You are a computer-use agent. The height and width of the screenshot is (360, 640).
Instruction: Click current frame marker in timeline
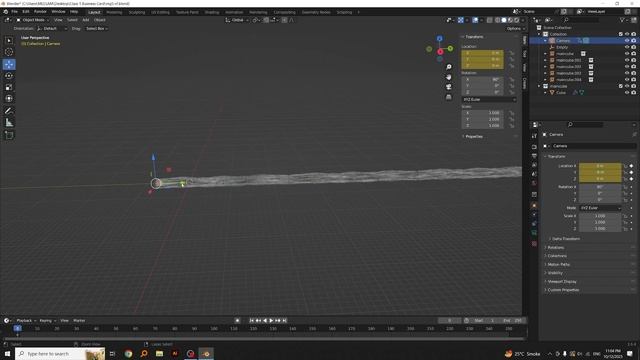tap(18, 328)
